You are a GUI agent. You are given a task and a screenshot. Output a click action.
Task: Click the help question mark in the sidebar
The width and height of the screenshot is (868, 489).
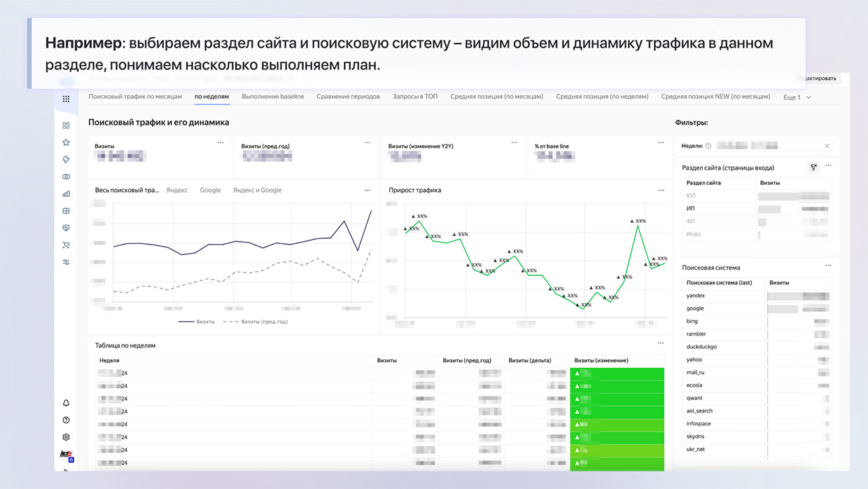point(66,420)
